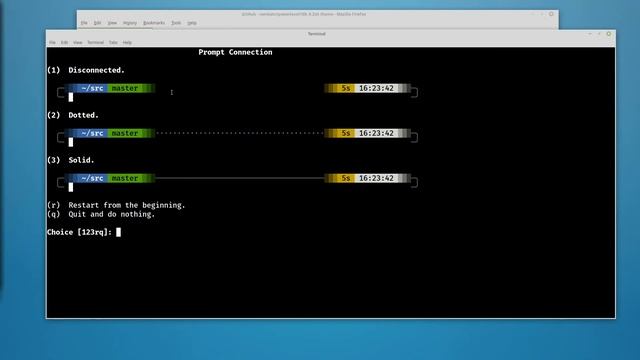Click option '(1) Disconnected.' text
Viewport: 640px width, 360px height.
click(x=86, y=70)
